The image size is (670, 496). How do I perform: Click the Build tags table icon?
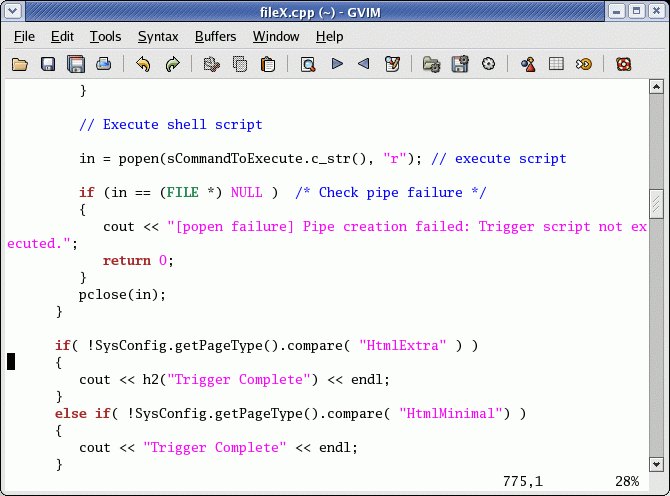click(x=556, y=64)
